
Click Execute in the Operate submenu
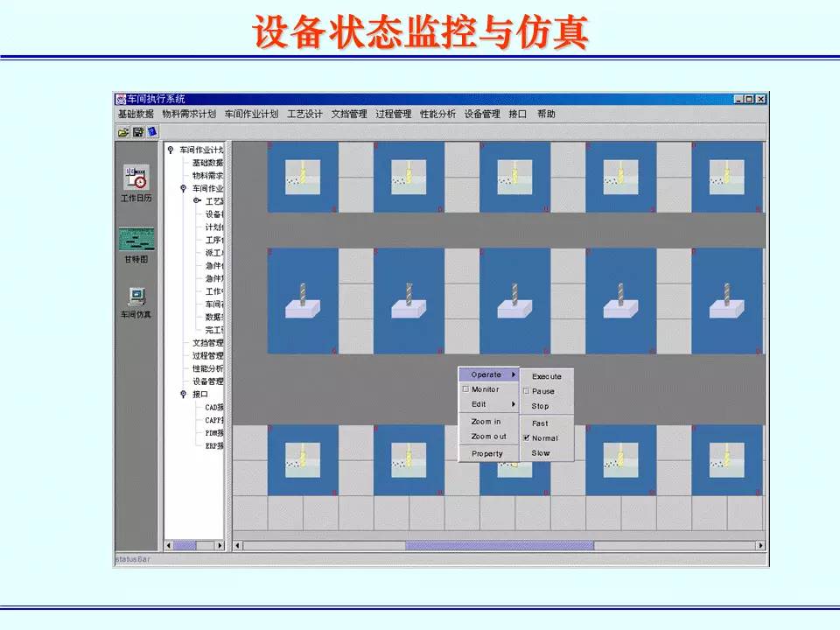(x=547, y=376)
